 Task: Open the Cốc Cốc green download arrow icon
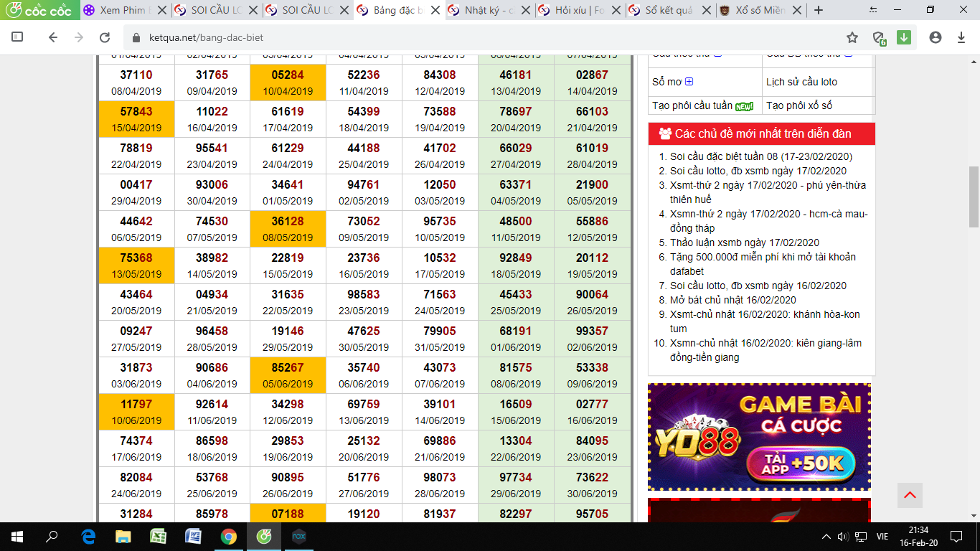[904, 37]
